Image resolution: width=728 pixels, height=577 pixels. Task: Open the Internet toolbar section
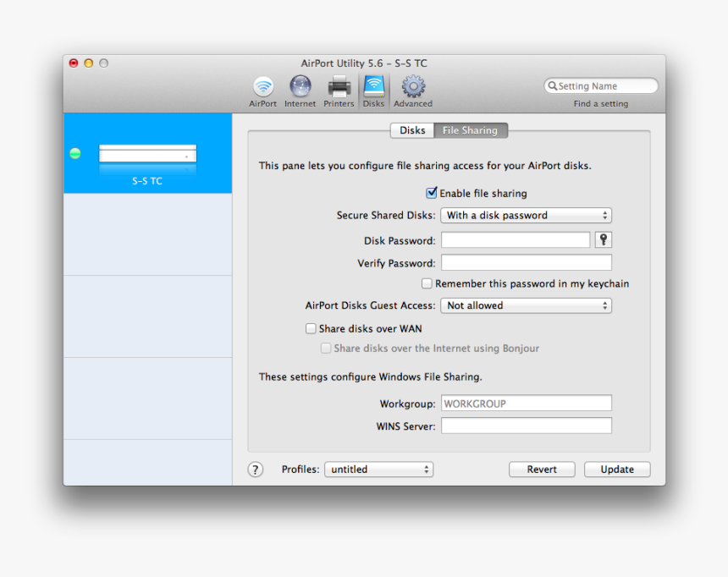(x=300, y=91)
